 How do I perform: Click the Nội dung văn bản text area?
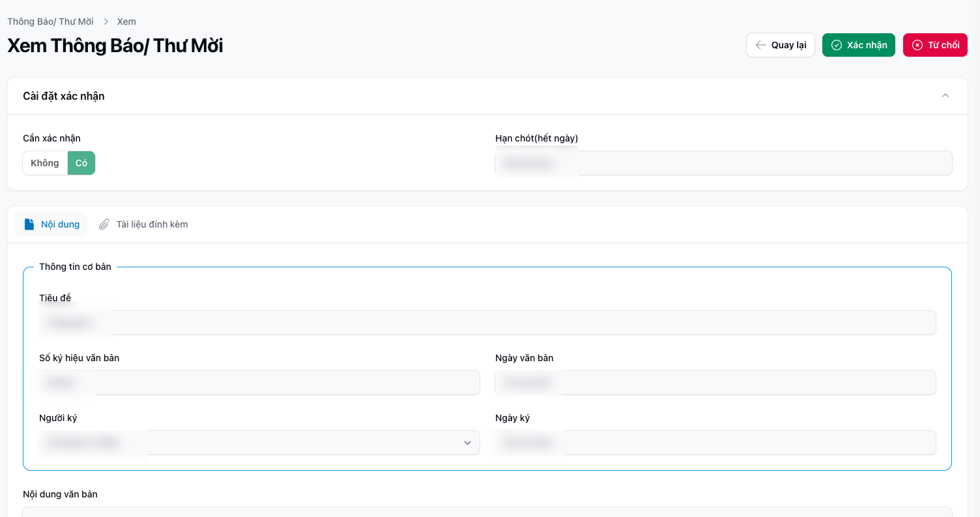(487, 512)
